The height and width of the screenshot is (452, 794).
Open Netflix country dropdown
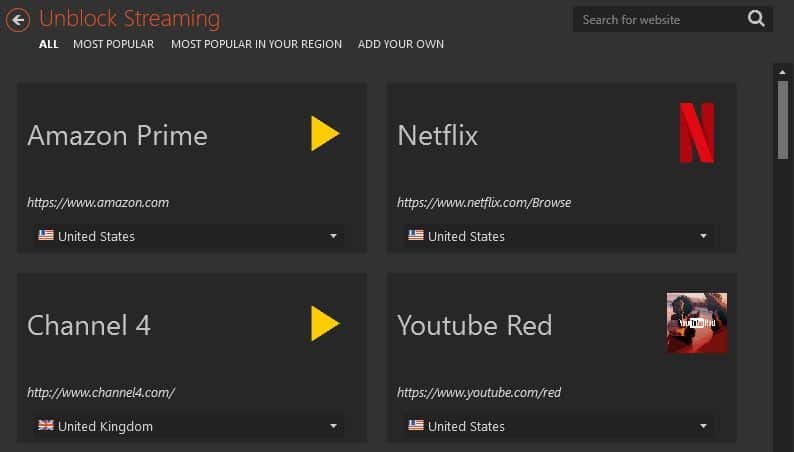[x=559, y=236]
